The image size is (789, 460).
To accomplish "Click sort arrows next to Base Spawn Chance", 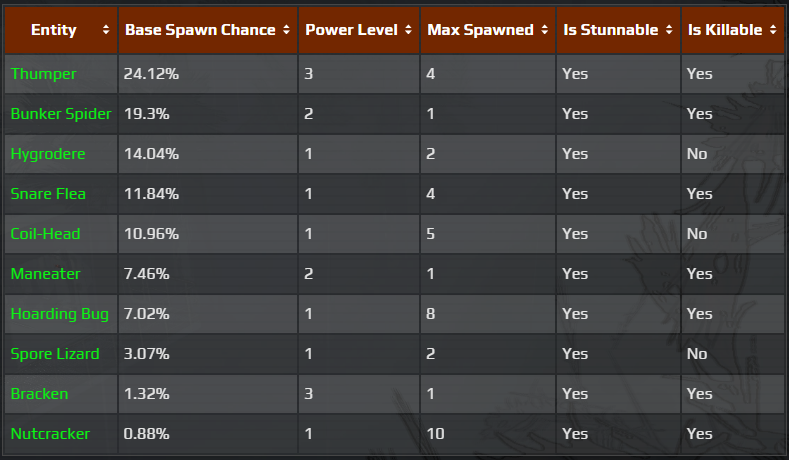I will tap(287, 30).
